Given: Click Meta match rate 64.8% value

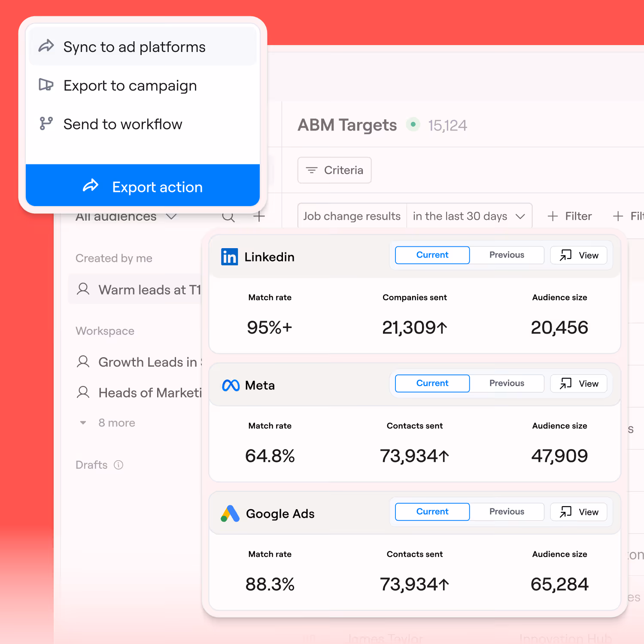Looking at the screenshot, I should tap(270, 456).
